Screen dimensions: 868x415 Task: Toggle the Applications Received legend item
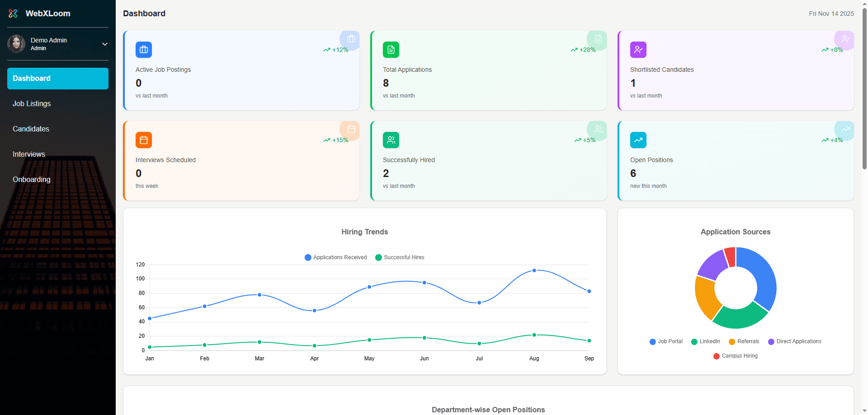(x=335, y=257)
